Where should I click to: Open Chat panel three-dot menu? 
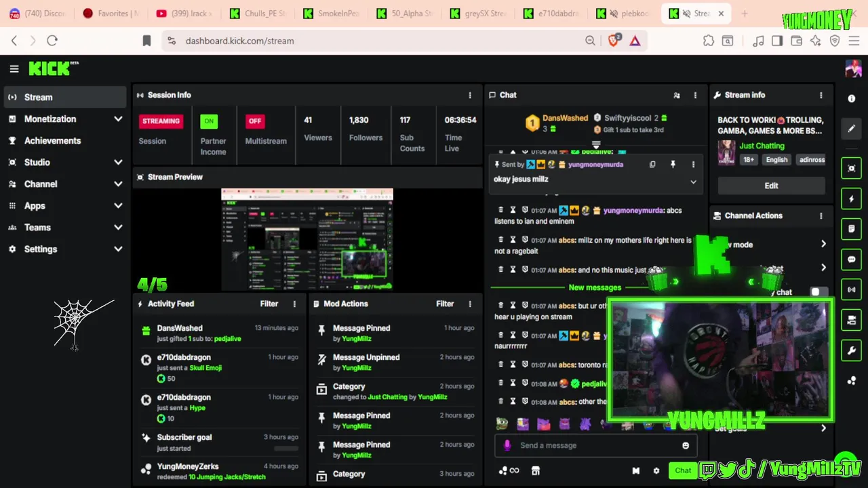tap(695, 96)
